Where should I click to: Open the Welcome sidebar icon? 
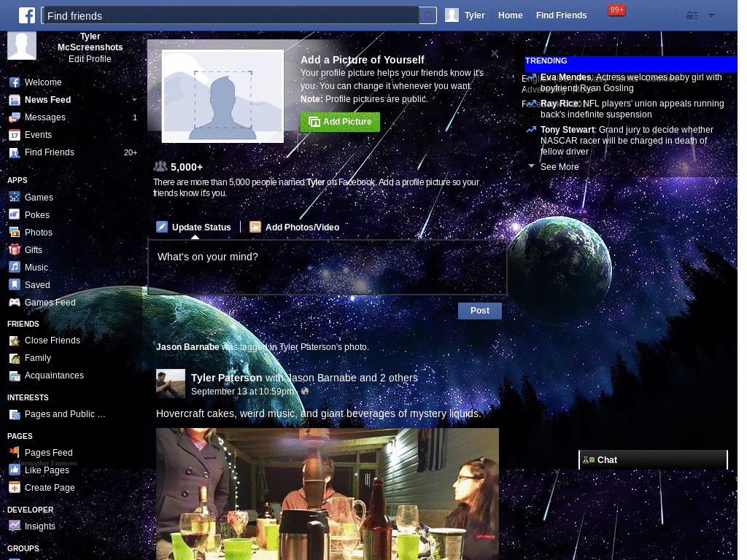[x=15, y=82]
